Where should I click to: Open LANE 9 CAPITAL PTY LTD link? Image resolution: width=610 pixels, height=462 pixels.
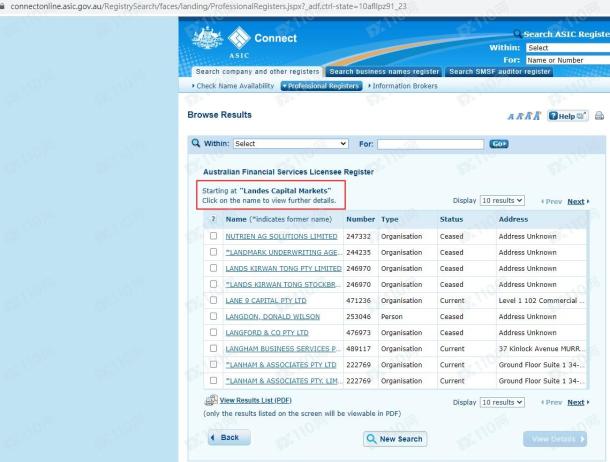(x=266, y=301)
